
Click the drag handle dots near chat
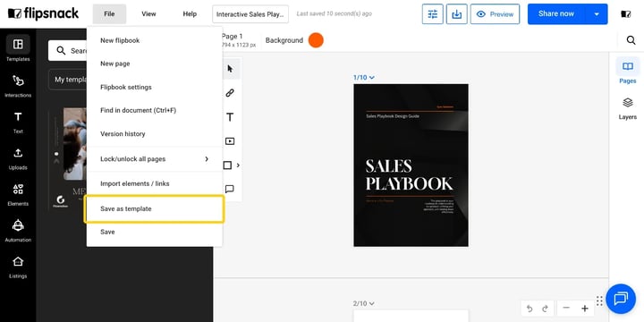tap(599, 301)
